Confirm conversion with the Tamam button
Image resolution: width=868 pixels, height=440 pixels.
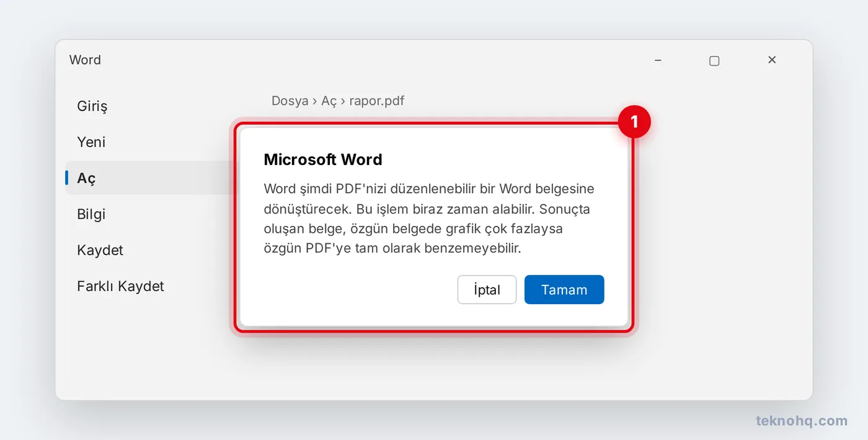tap(564, 290)
